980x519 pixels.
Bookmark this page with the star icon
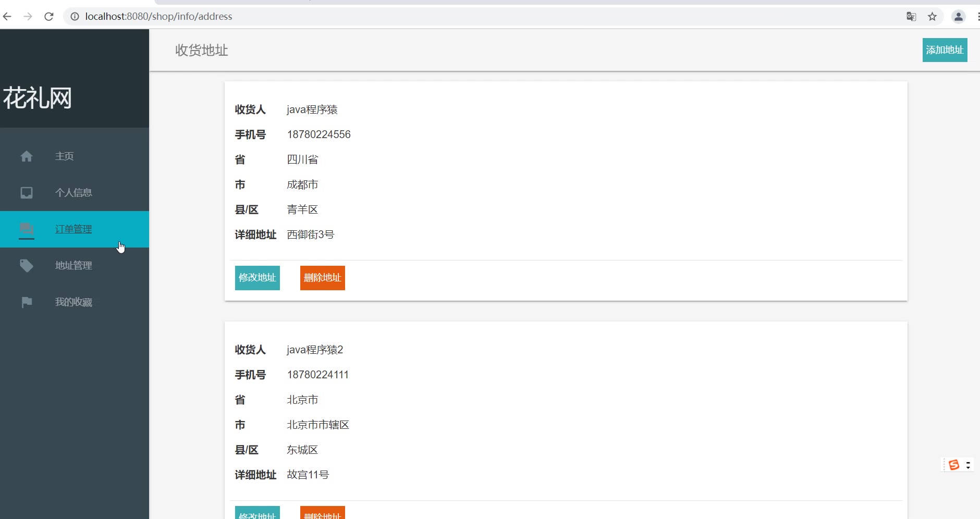pos(933,17)
